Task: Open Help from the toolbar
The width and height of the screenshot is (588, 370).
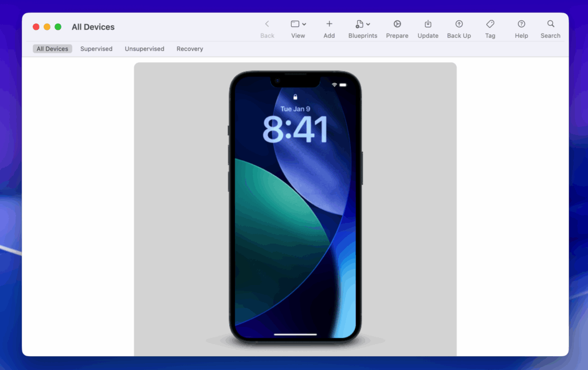Action: pyautogui.click(x=521, y=24)
